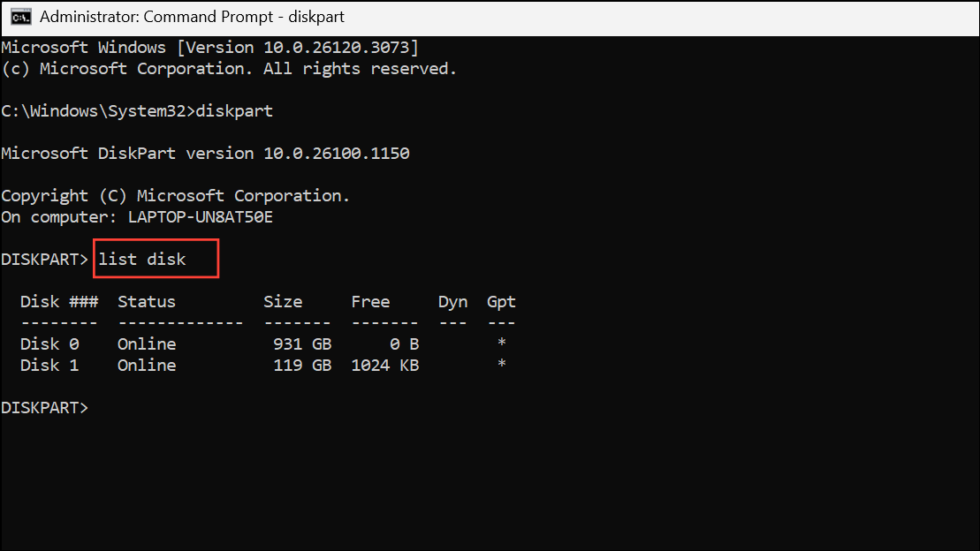Click the window title text 'Administrator: Command Prompt - diskpart'

[x=192, y=17]
